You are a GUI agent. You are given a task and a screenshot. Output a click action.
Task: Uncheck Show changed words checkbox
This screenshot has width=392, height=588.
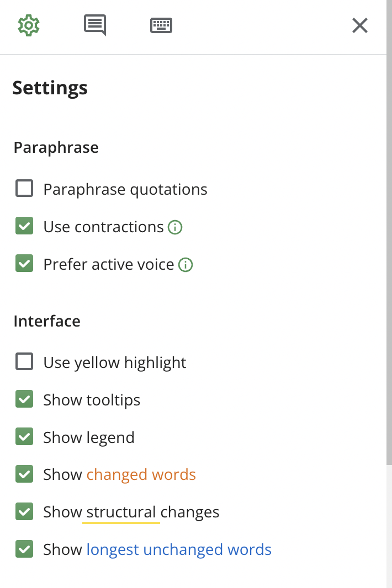click(x=24, y=474)
